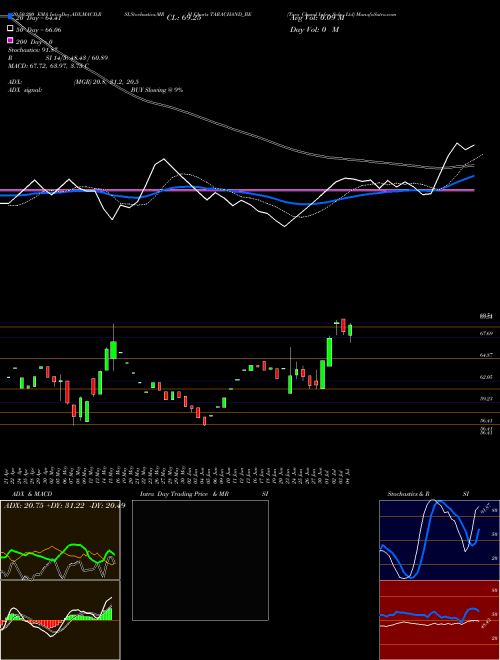The height and width of the screenshot is (660, 500).
Task: Open the blue Stochastics chart panel
Action: [439, 540]
